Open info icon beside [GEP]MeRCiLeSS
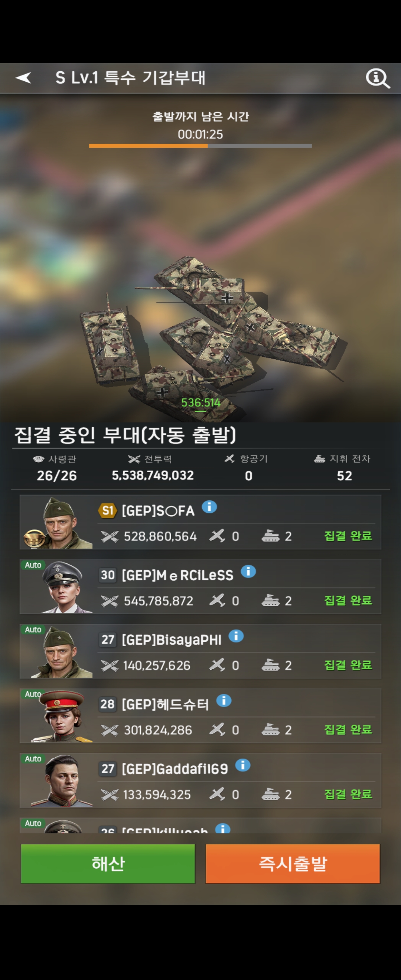Viewport: 401px width, 980px height. pyautogui.click(x=248, y=571)
